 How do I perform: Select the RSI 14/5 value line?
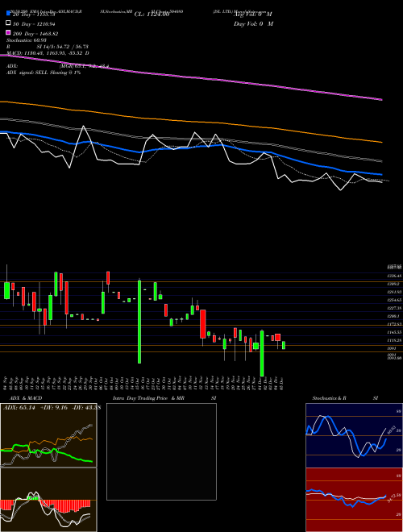pos(48,47)
